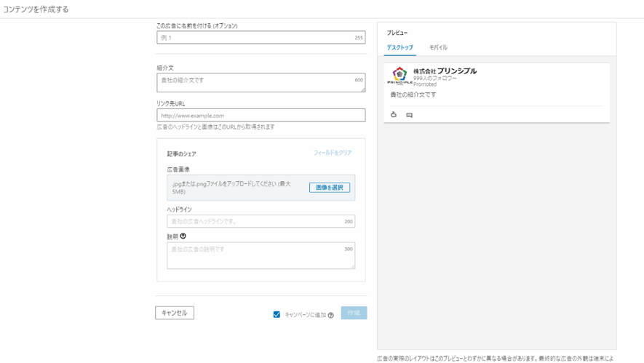Click the help icon beside キャンペーンに追加

point(331,315)
